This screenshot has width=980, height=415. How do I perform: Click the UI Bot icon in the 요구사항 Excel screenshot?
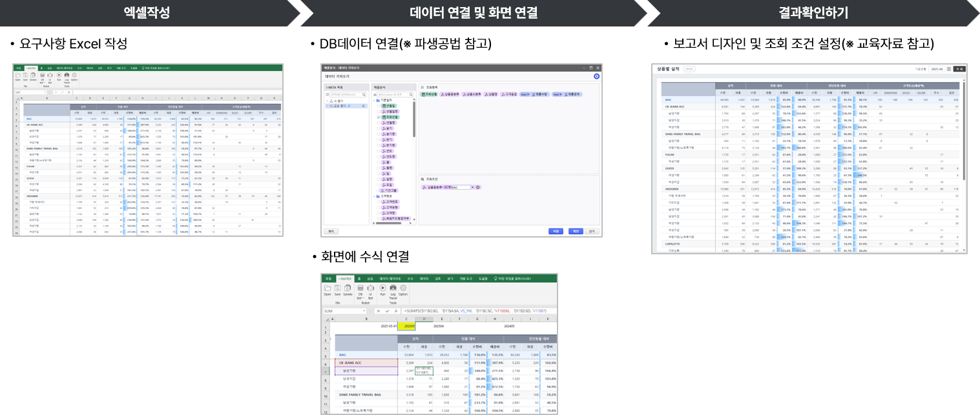coord(50,75)
